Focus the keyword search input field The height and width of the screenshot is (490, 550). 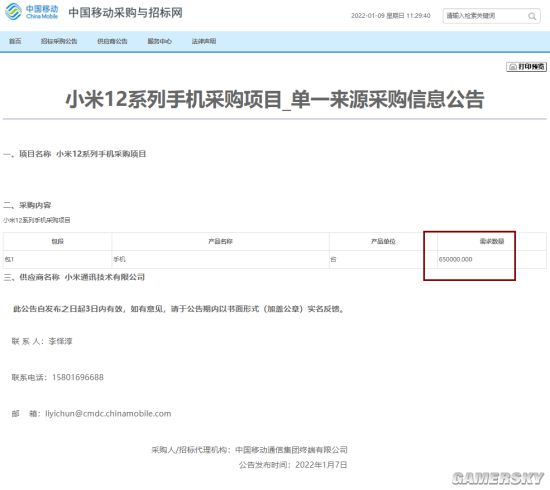click(485, 16)
